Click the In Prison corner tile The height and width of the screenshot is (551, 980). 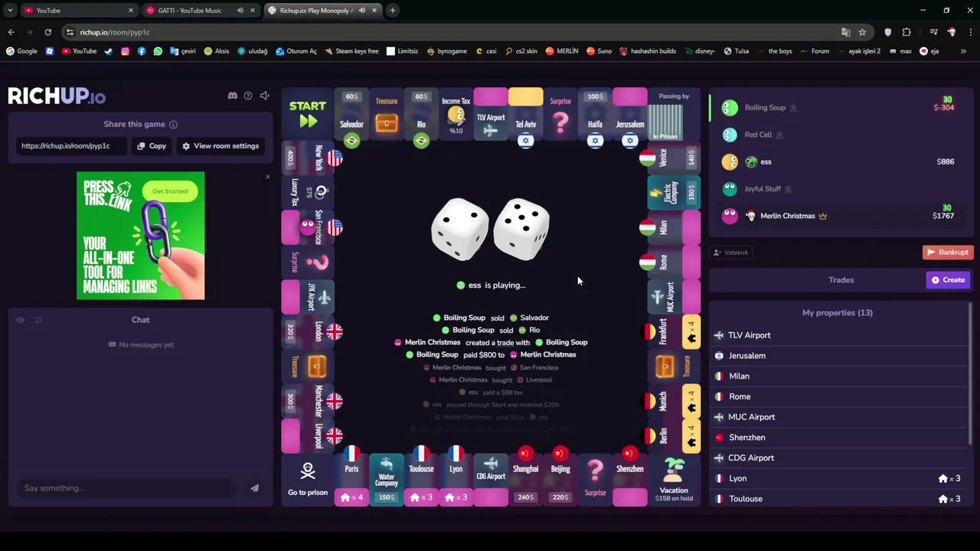pyautogui.click(x=674, y=115)
